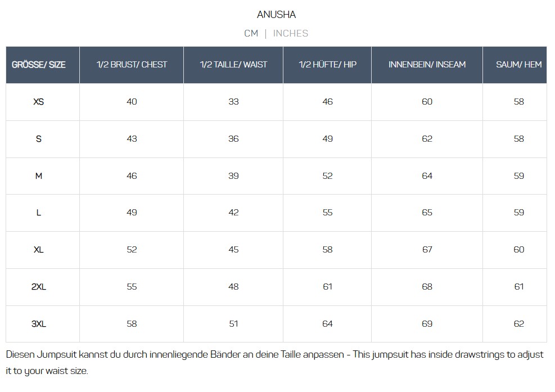Select the M size row label
The image size is (555, 392).
pyautogui.click(x=39, y=176)
